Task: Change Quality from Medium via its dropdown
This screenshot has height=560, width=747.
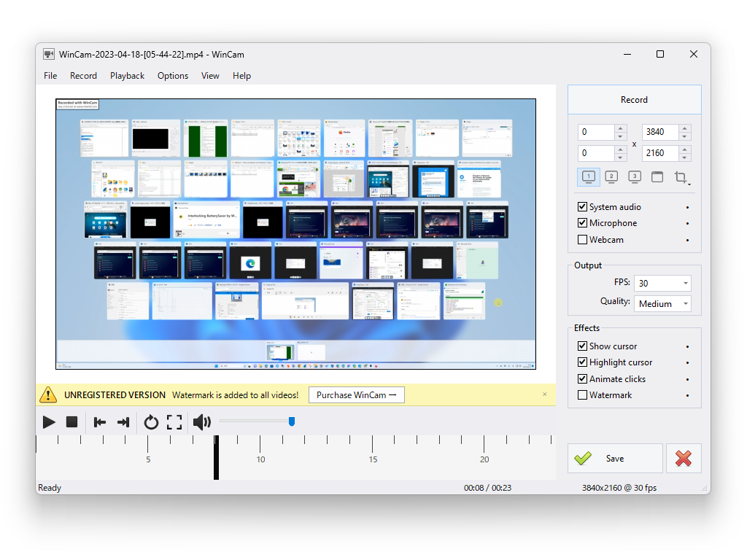Action: (x=682, y=303)
